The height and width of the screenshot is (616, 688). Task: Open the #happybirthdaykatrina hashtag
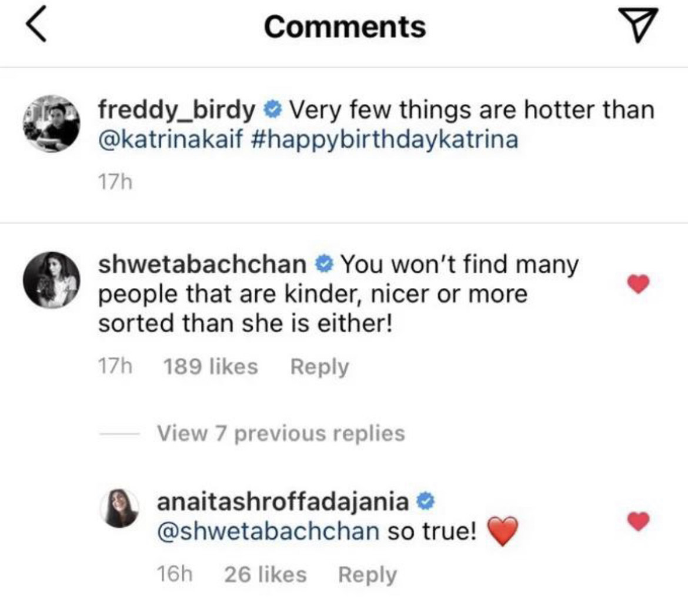click(x=388, y=140)
